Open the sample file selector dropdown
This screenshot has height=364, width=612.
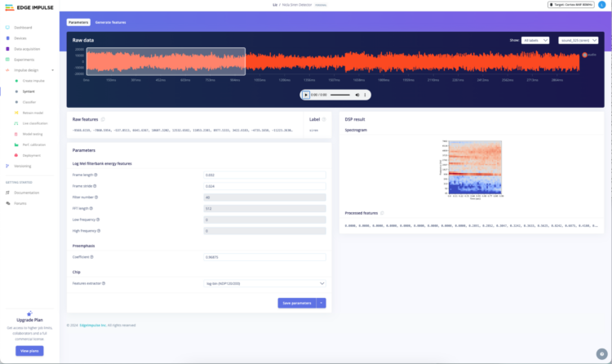click(579, 39)
